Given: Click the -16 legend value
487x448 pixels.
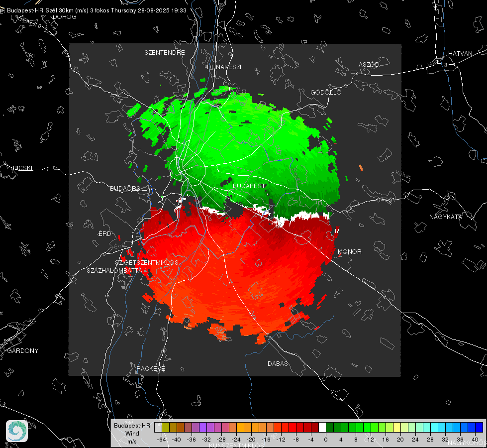Looking at the screenshot, I should (266, 440).
